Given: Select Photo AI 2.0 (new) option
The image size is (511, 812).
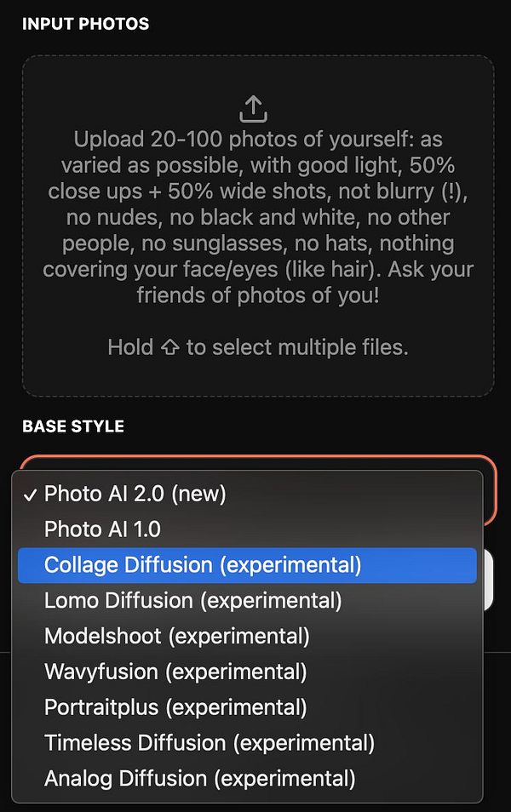Looking at the screenshot, I should click(x=135, y=494).
